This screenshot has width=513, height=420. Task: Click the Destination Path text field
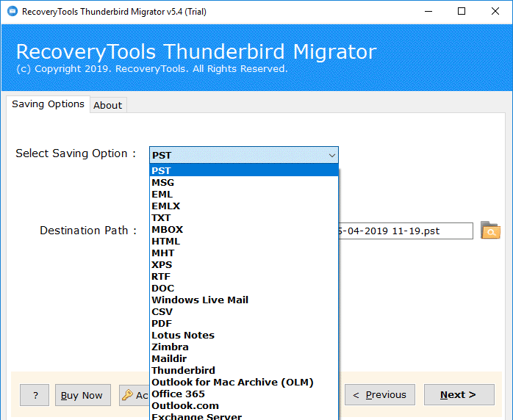pyautogui.click(x=406, y=231)
